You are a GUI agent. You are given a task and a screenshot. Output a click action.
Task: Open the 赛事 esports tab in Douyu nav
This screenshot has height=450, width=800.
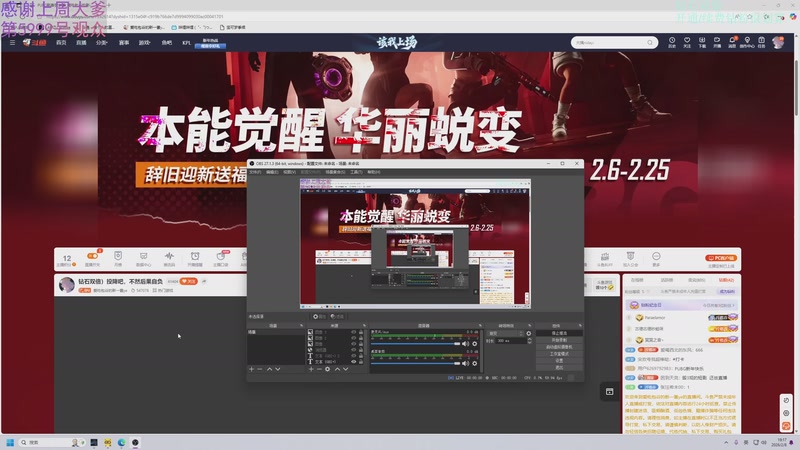coord(124,43)
